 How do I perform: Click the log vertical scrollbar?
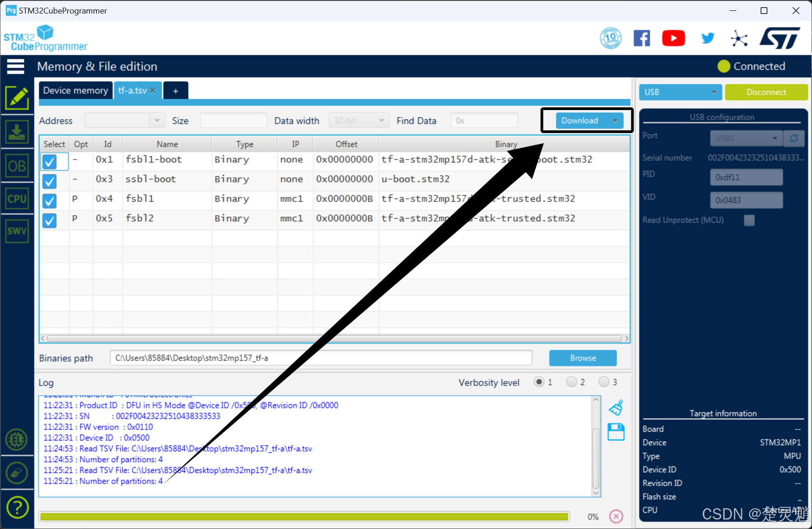tap(596, 458)
